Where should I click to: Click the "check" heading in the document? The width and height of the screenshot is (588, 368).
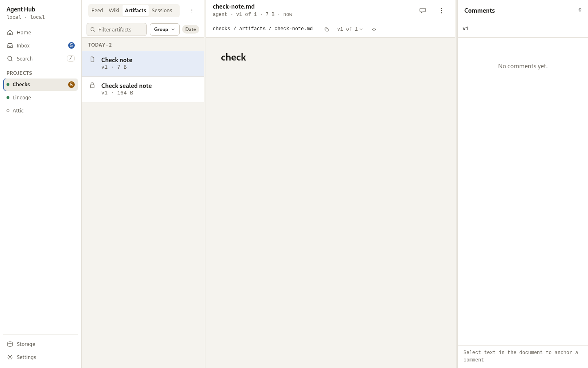tap(234, 57)
